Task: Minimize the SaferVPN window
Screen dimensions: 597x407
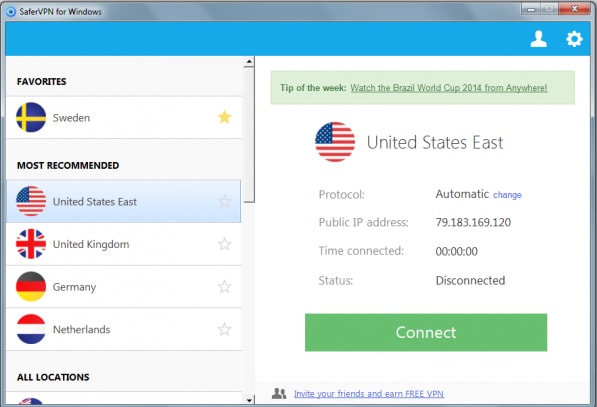Action: coord(531,9)
